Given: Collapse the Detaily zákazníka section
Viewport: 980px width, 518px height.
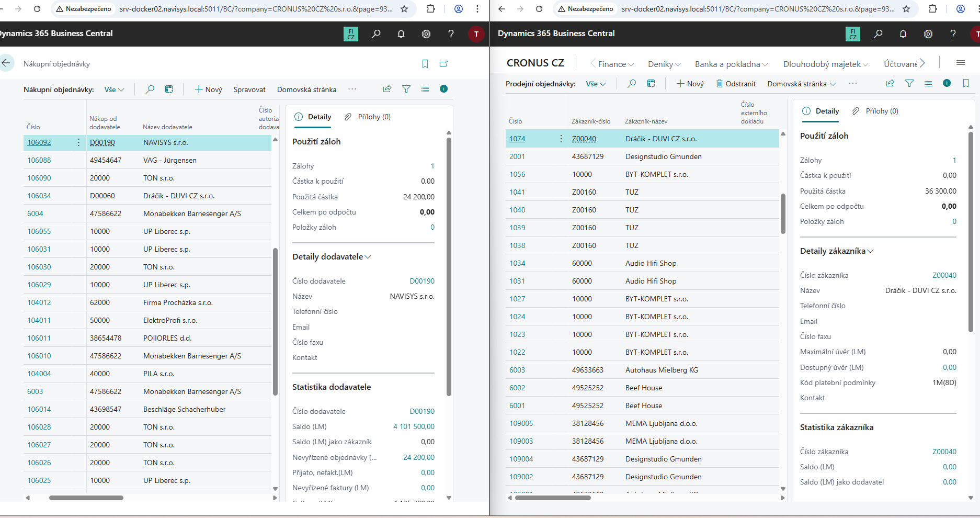Looking at the screenshot, I should pos(837,251).
